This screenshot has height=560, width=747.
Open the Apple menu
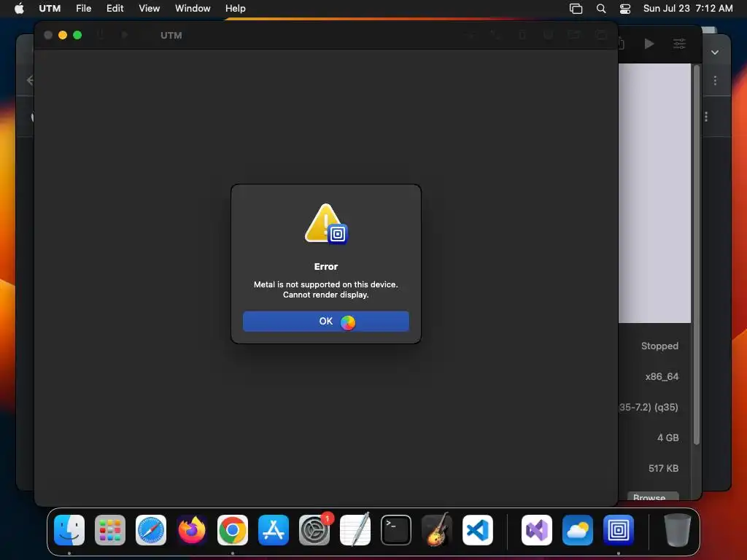(x=19, y=9)
